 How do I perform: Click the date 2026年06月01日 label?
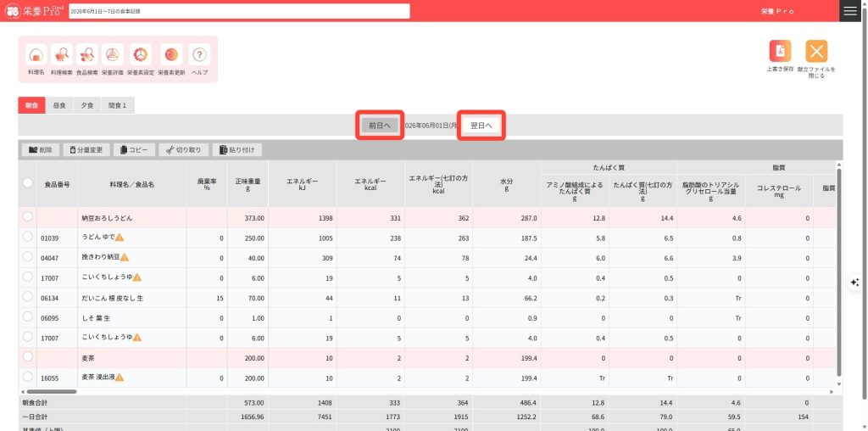pyautogui.click(x=430, y=126)
